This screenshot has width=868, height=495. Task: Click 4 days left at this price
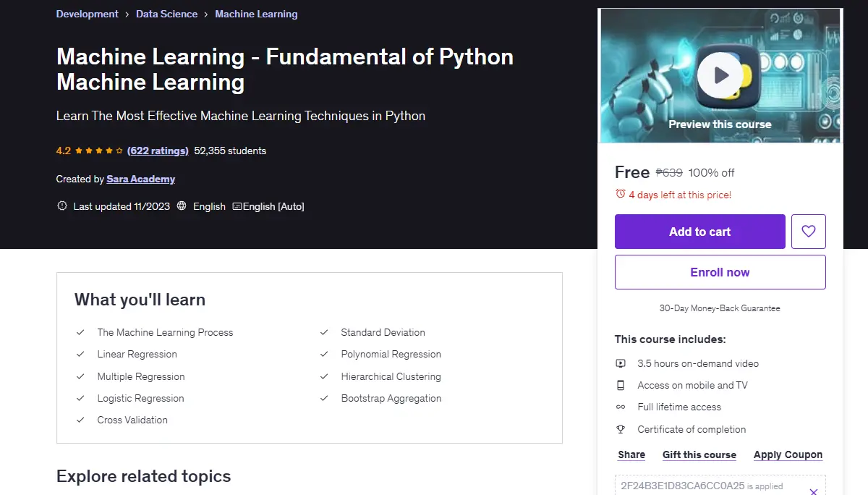point(680,195)
